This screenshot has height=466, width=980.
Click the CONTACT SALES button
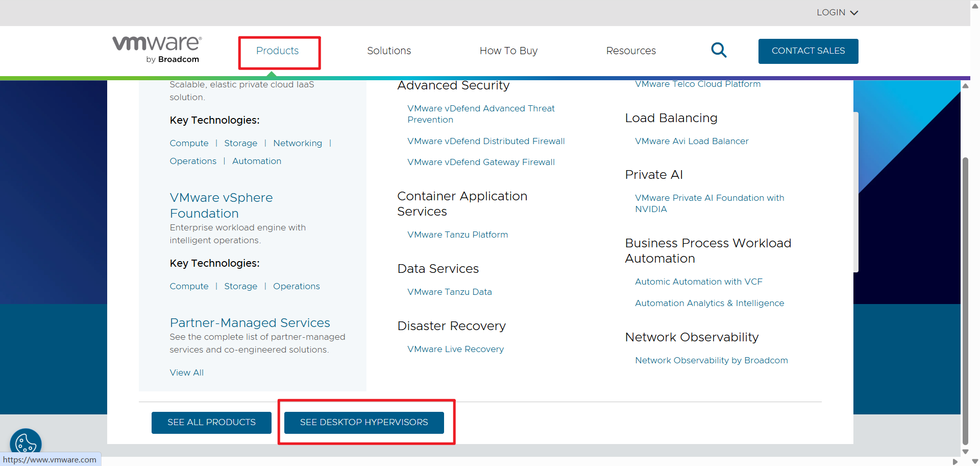tap(808, 51)
